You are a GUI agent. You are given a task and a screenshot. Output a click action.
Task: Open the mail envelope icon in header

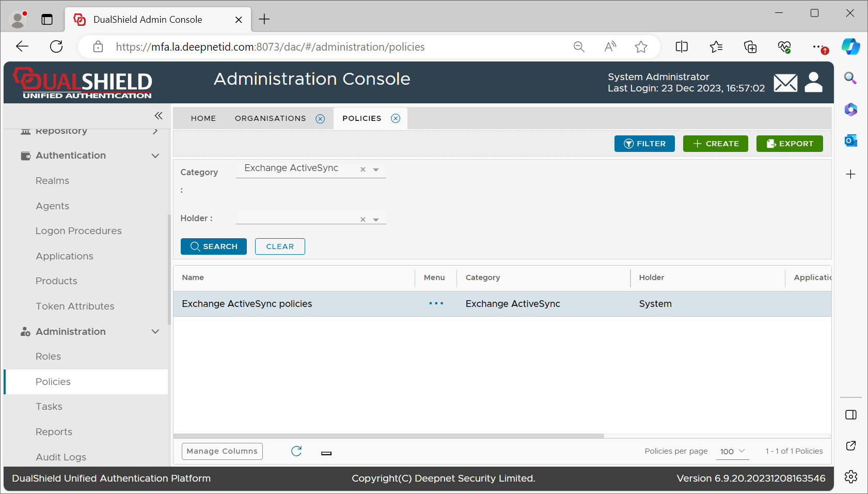point(785,83)
